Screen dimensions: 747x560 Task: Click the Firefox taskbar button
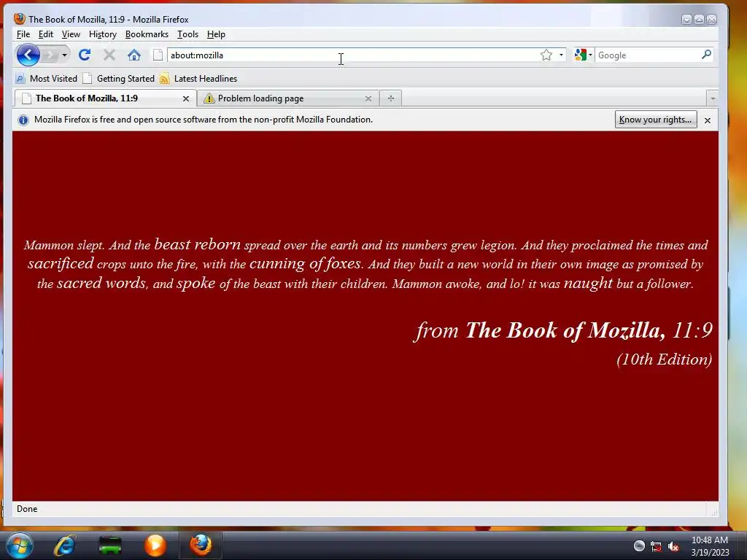(x=201, y=545)
